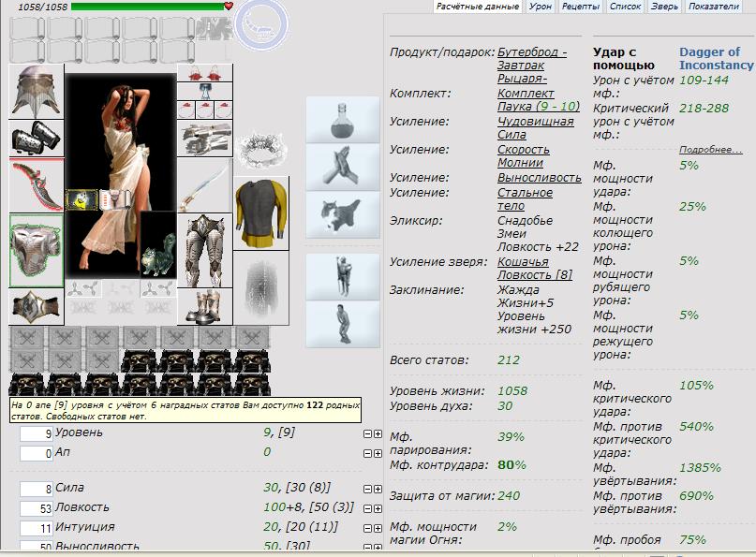Open the Зверь tab
The width and height of the screenshot is (756, 557).
[664, 7]
